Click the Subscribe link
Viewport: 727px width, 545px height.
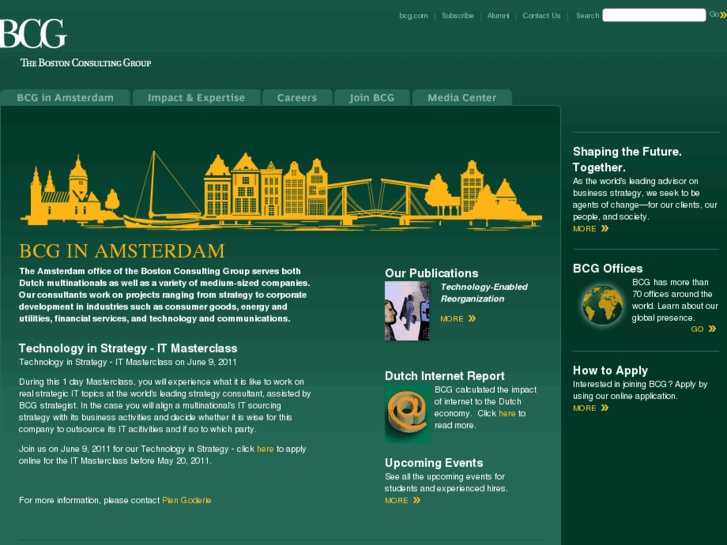458,16
